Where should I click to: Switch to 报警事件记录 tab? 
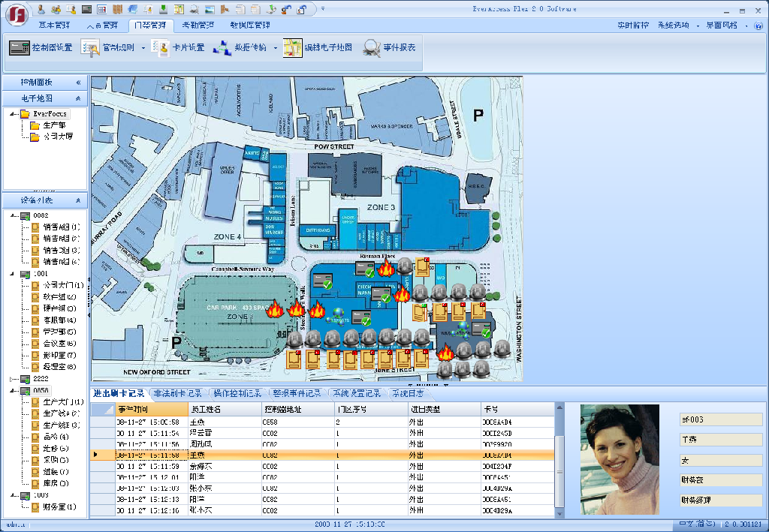297,393
